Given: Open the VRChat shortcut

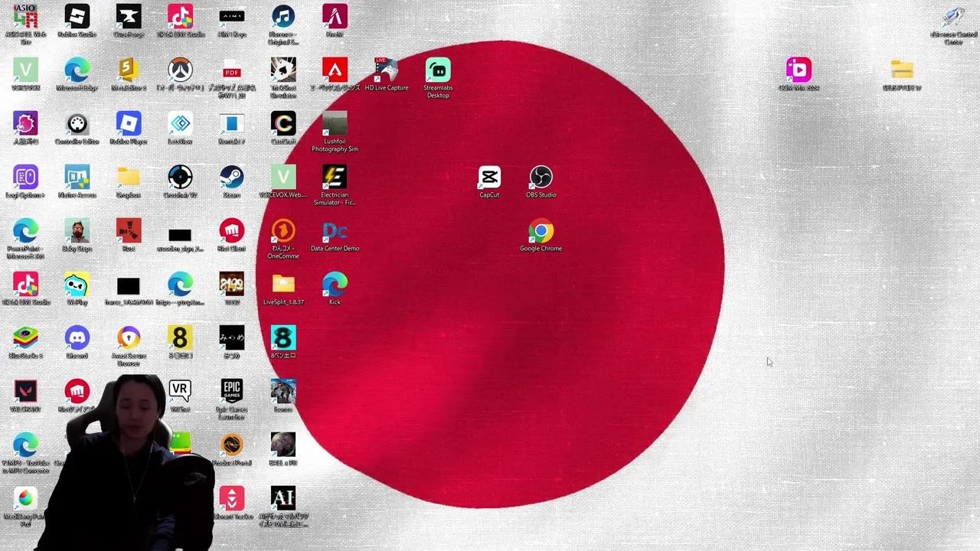Looking at the screenshot, I should [180, 392].
